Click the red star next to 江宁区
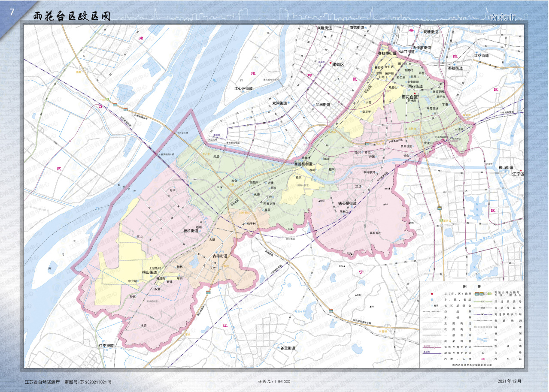This screenshot has height=392, width=549. coord(521,170)
